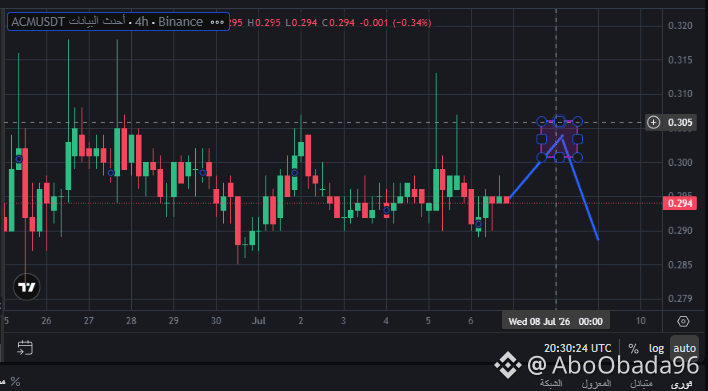Open the go-to-date calendar icon

point(25,348)
